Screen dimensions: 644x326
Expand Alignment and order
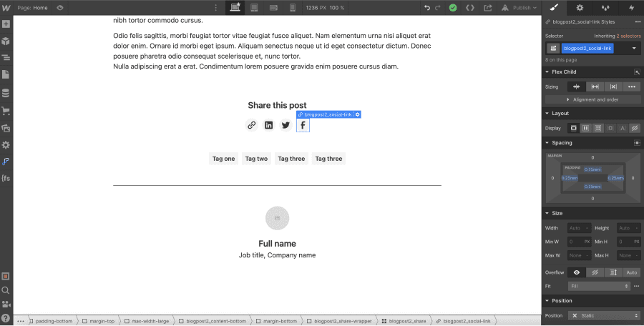(x=593, y=99)
